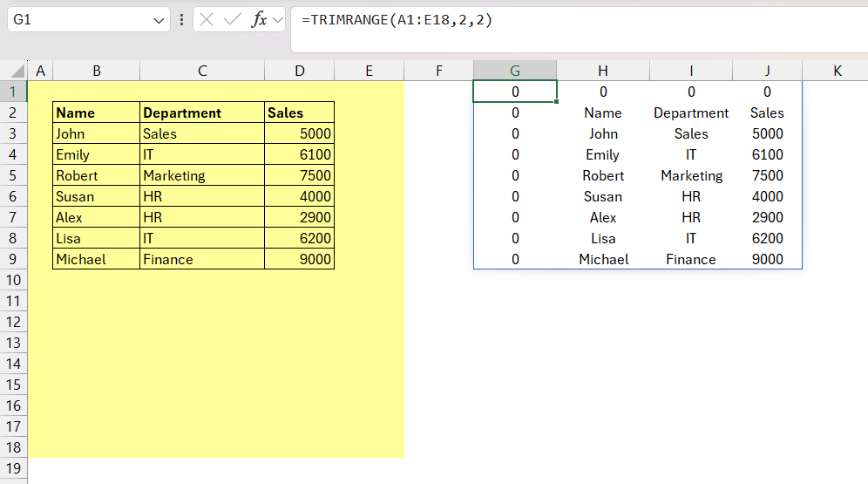The image size is (868, 484).
Task: Select cell D7 with value 2900
Action: (300, 217)
